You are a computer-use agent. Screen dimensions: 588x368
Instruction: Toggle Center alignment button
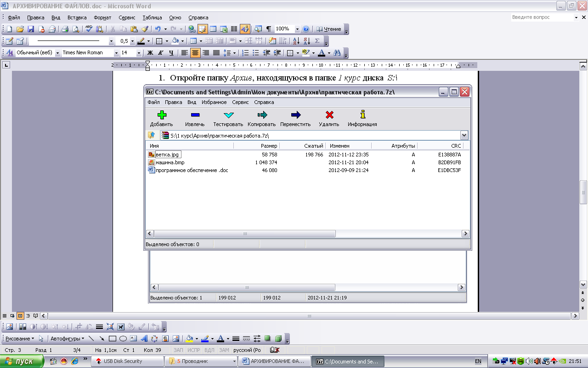pyautogui.click(x=195, y=53)
